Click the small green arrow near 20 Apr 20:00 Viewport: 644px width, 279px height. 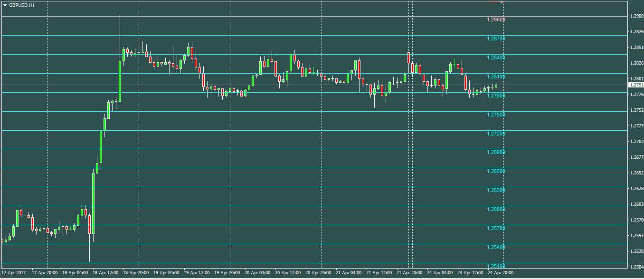pyautogui.click(x=314, y=69)
